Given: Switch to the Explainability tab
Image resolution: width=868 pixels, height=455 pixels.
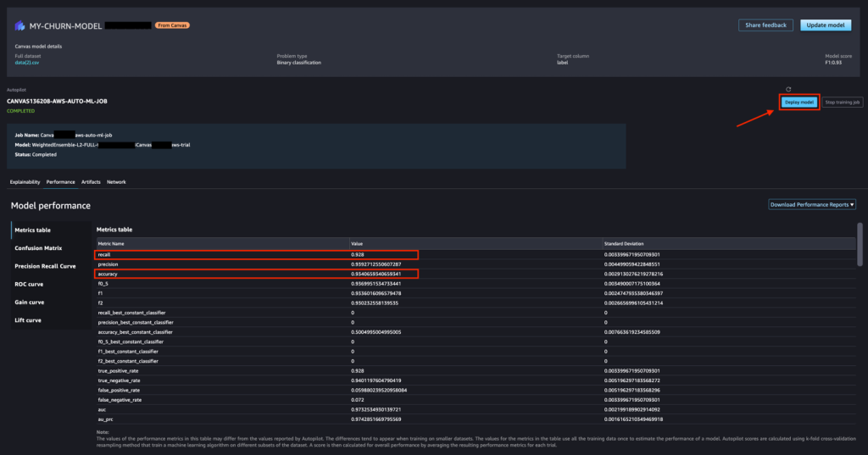Looking at the screenshot, I should pos(25,182).
